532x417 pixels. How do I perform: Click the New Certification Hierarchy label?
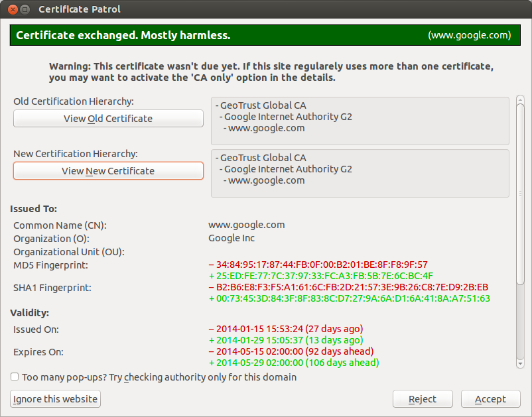[76, 154]
